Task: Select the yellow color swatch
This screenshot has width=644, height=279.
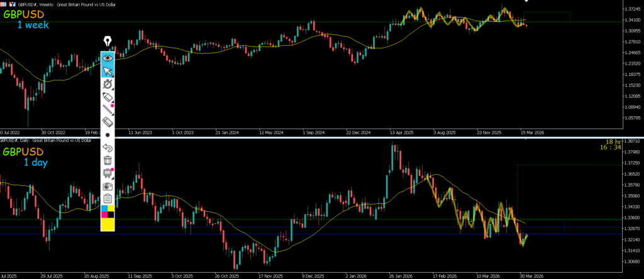Action: (108, 224)
